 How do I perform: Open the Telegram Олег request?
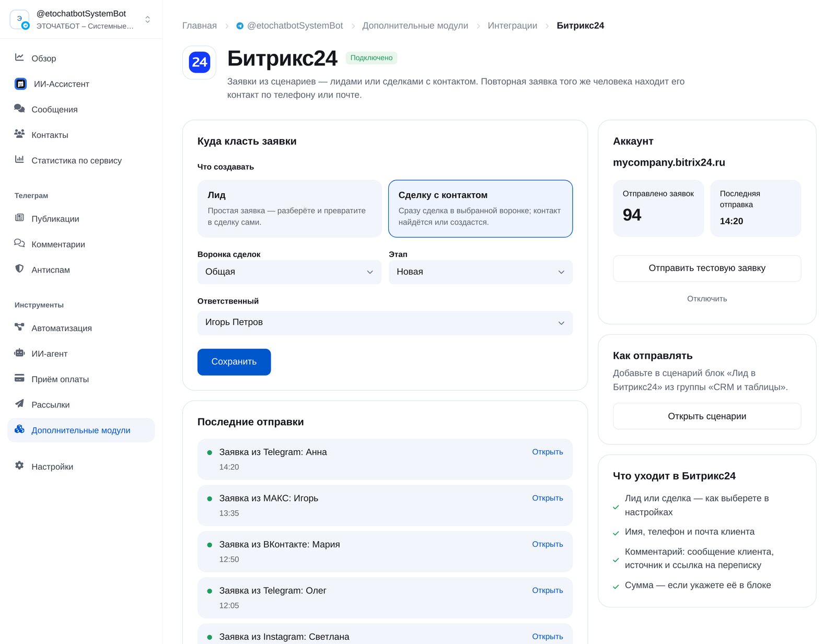(548, 590)
